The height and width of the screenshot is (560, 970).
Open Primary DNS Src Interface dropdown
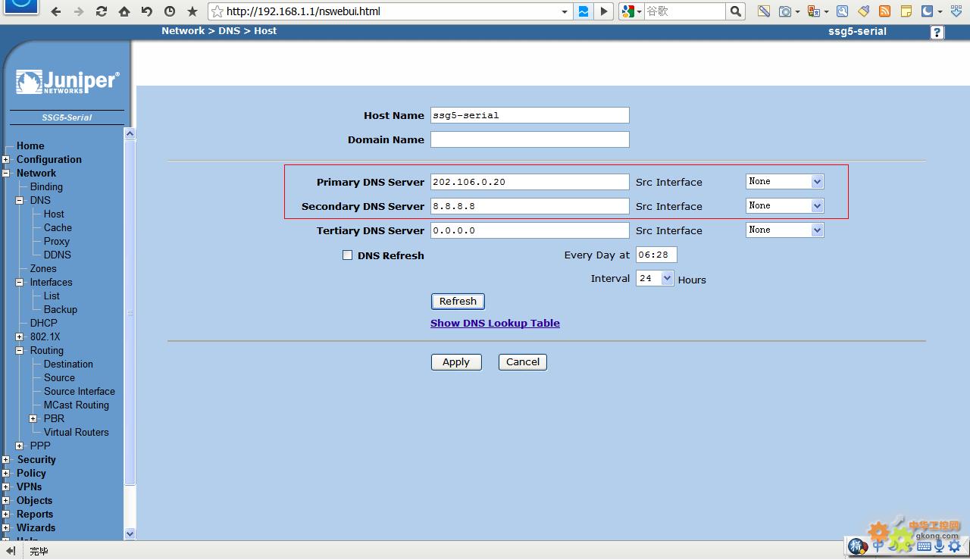pyautogui.click(x=784, y=182)
